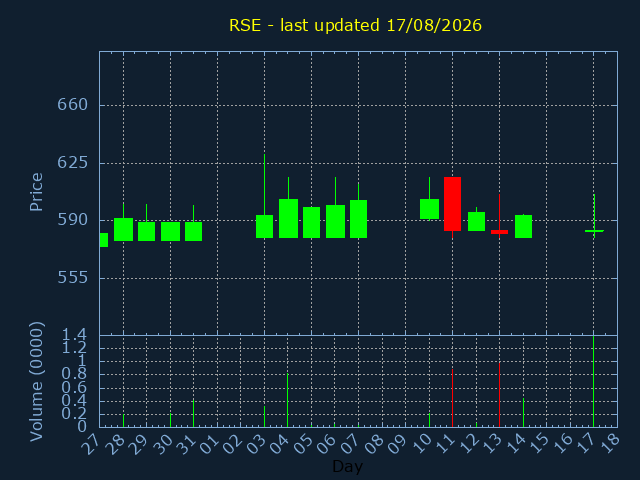Select the Volume (0000) axis title
This screenshot has width=640, height=480.
coord(36,381)
